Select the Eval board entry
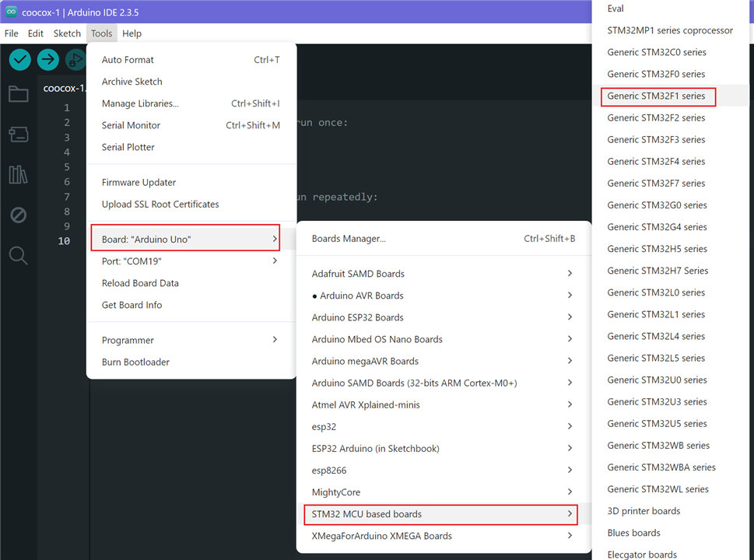754x560 pixels. [x=671, y=9]
